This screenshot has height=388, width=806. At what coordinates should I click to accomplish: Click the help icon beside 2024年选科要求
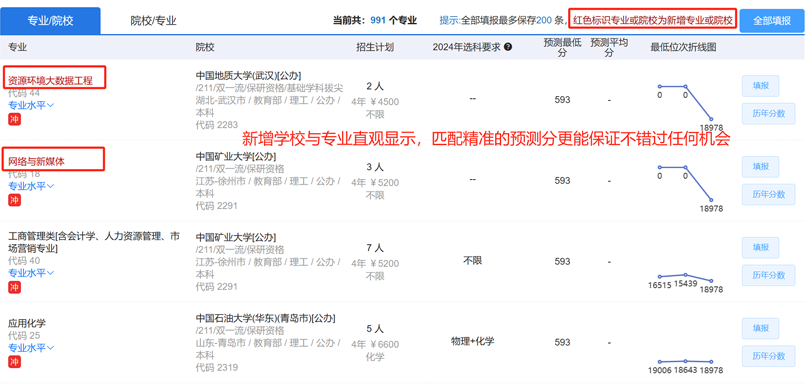click(508, 47)
